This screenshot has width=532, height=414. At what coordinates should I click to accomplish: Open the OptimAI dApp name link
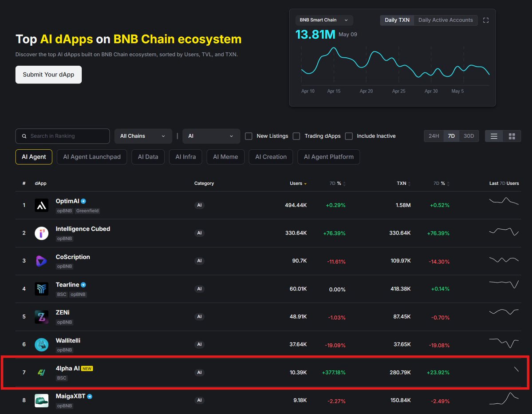pos(67,201)
